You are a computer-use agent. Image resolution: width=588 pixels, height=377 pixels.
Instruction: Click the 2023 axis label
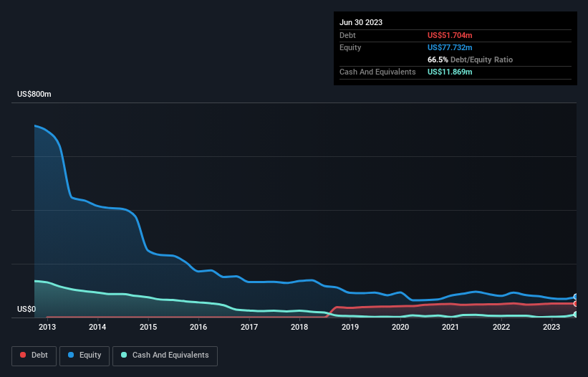coord(551,327)
